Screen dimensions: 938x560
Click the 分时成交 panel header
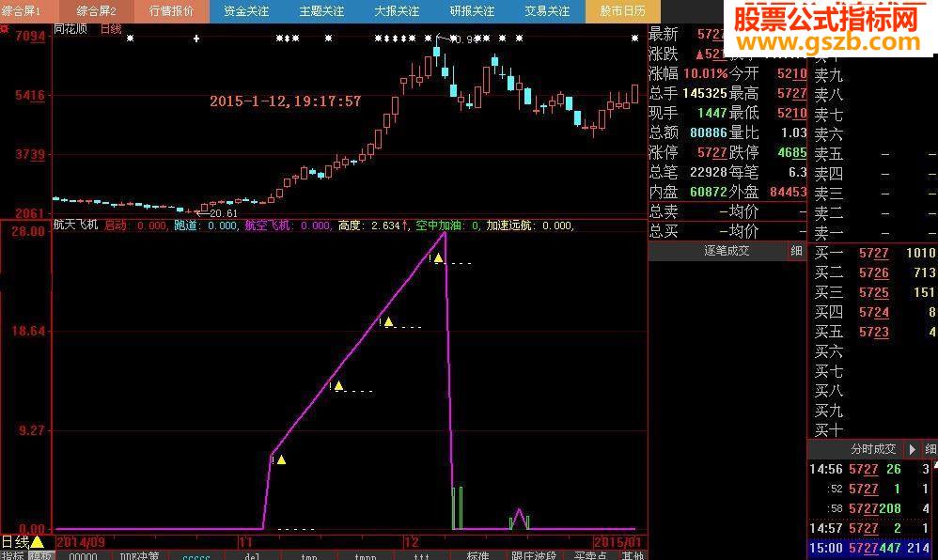click(873, 449)
